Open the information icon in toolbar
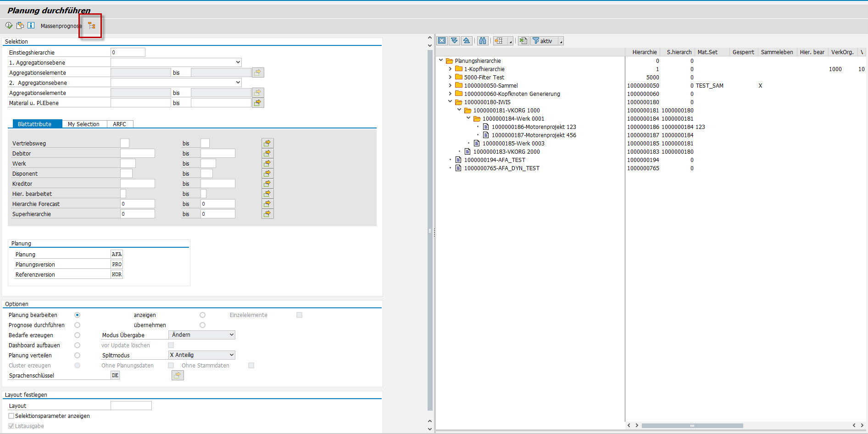Screen dimensions: 868x434 tap(31, 26)
